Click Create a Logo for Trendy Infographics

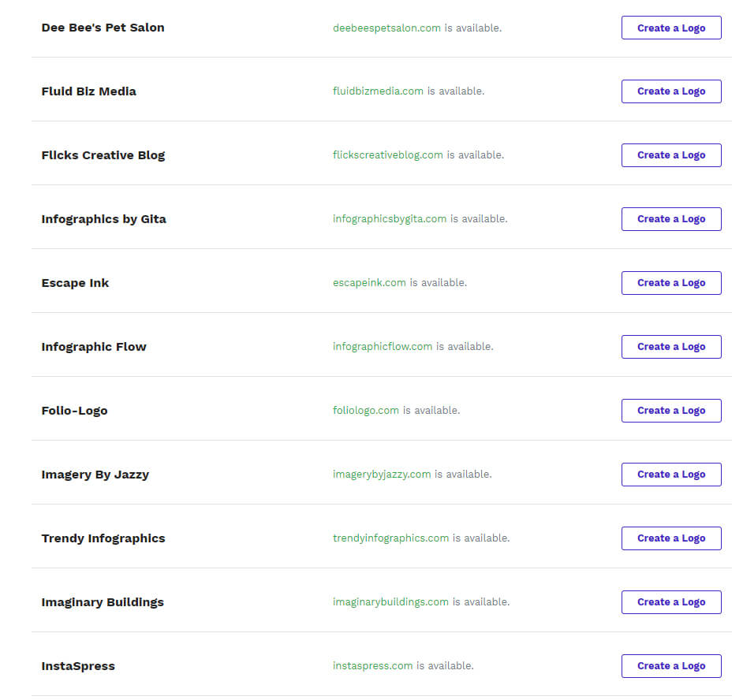671,538
